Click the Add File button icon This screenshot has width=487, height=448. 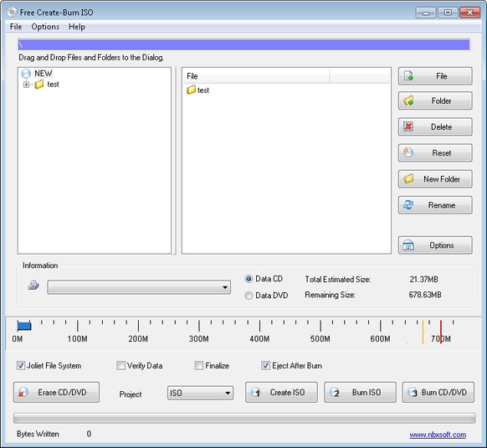408,76
